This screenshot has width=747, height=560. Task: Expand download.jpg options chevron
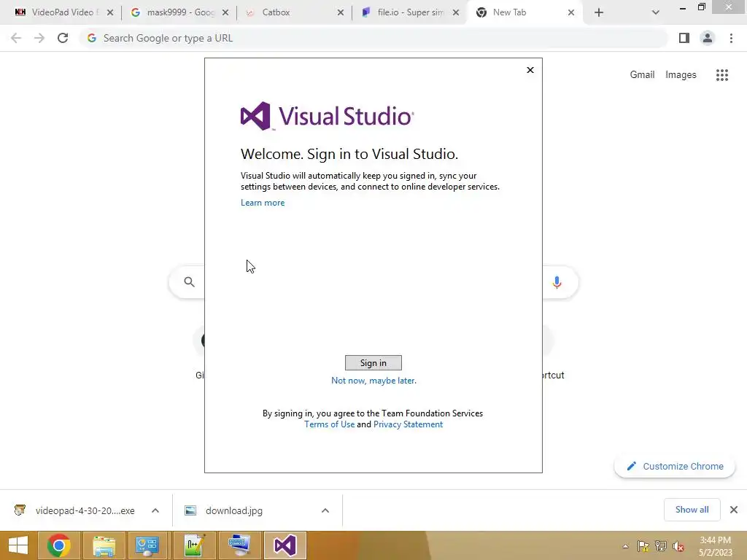click(325, 510)
